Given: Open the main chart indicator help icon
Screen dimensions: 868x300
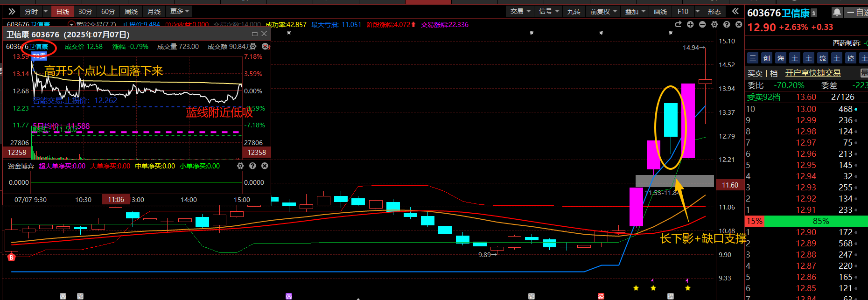Looking at the screenshot, I should 727,24.
